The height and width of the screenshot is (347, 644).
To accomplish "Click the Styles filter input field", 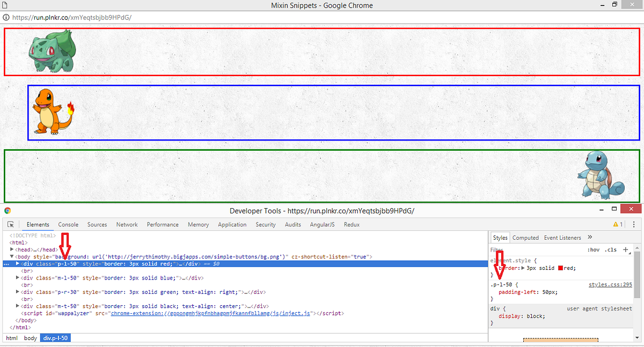I will (537, 250).
